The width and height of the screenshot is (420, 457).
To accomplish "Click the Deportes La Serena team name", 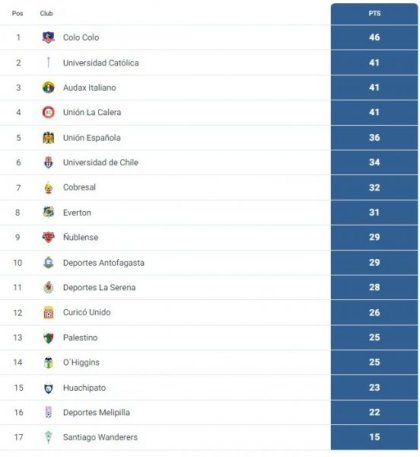I will coord(99,287).
